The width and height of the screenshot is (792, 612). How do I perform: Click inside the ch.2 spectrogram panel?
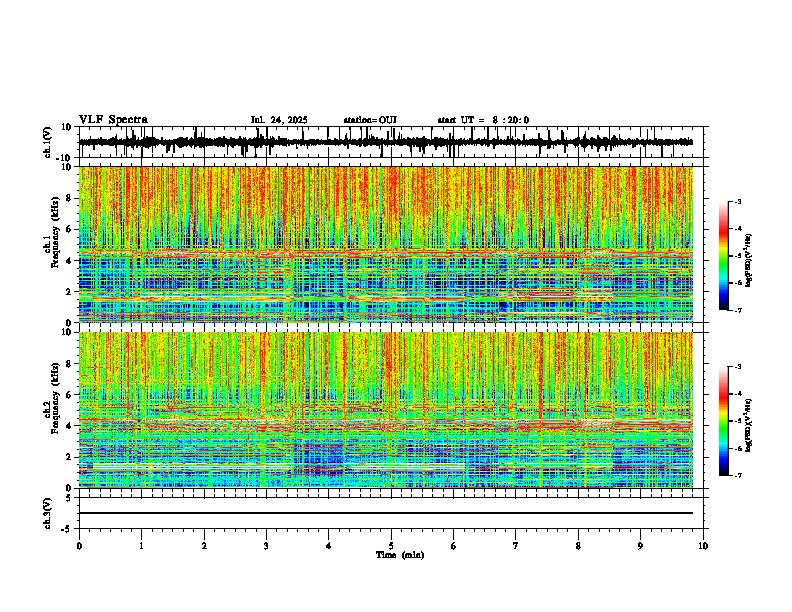386,410
